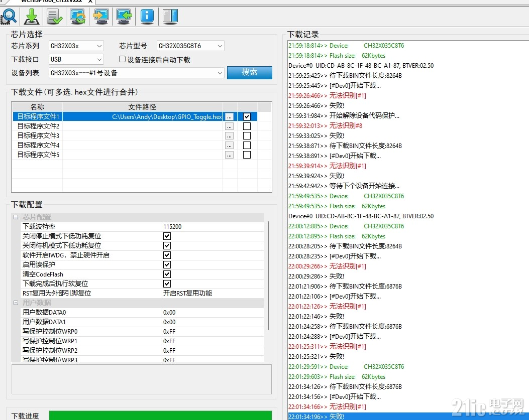The image size is (529, 420).
Task: Select GPIO_Toggle.hex file path cell
Action: (x=142, y=116)
